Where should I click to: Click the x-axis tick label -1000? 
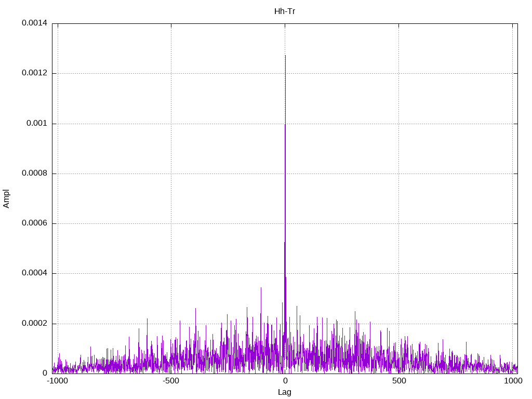tap(57, 381)
